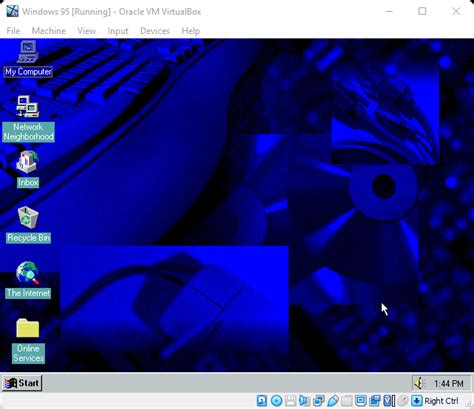The image size is (474, 409).
Task: Click the VirtualBox CPU virtualization indicator
Action: [x=389, y=400]
